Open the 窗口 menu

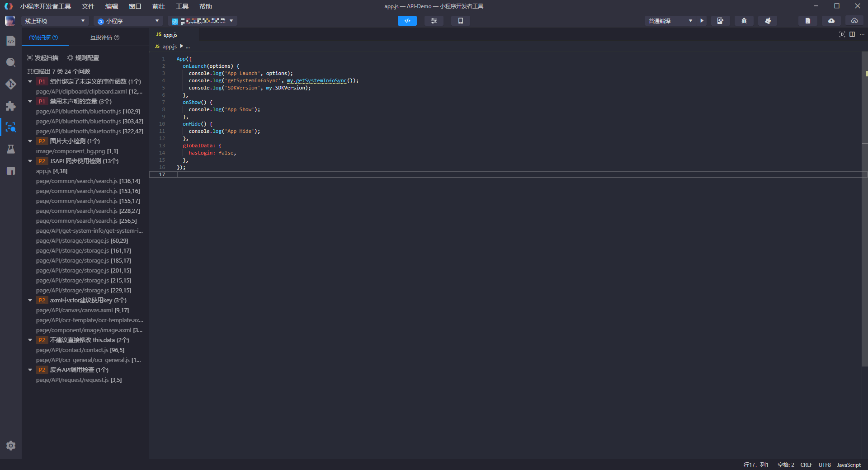135,6
